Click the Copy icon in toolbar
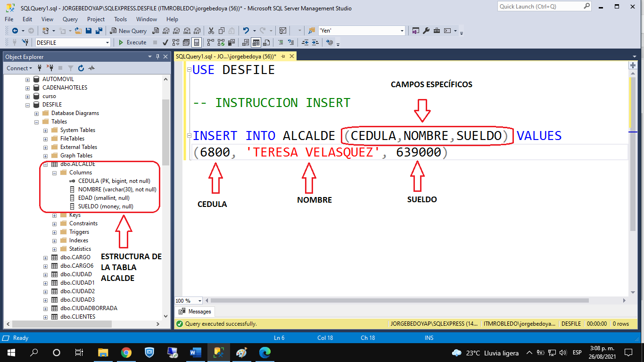The image size is (644, 362). click(222, 31)
